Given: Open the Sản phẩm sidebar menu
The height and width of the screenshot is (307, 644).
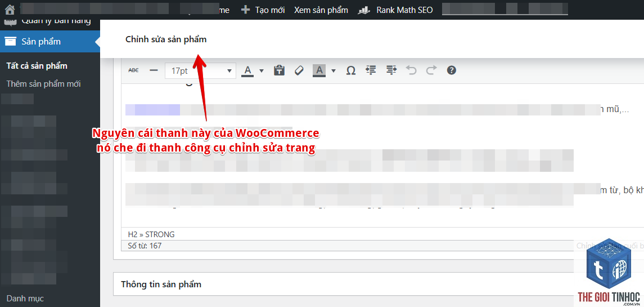Looking at the screenshot, I should coord(49,42).
